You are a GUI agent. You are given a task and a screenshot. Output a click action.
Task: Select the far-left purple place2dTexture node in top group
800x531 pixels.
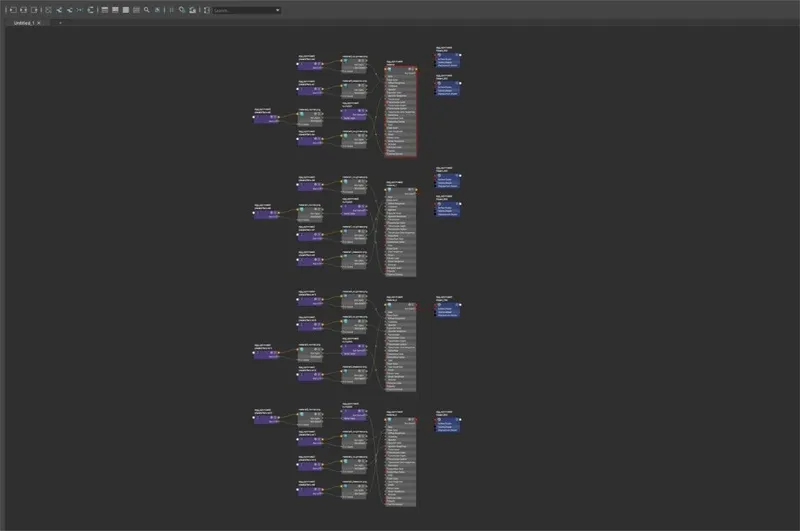[266, 119]
